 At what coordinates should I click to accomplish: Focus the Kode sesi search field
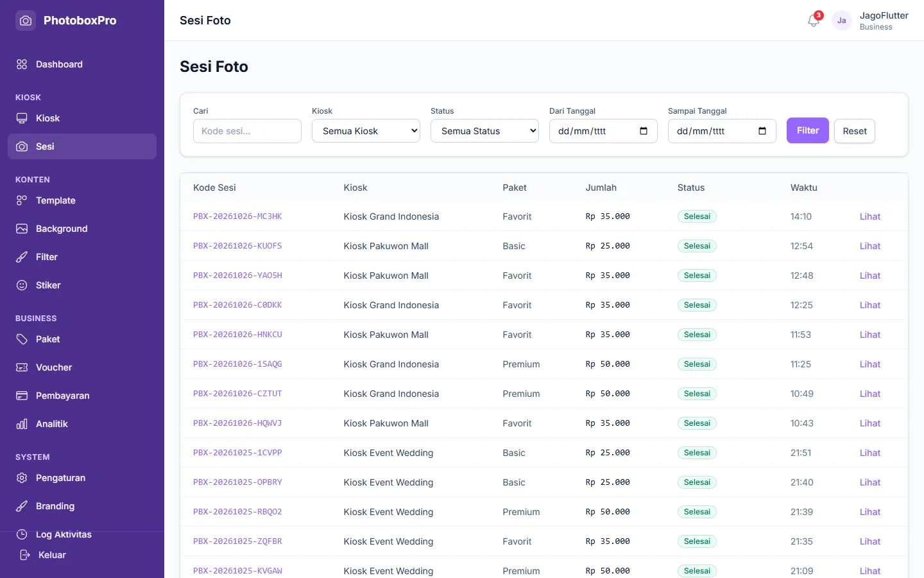(247, 131)
